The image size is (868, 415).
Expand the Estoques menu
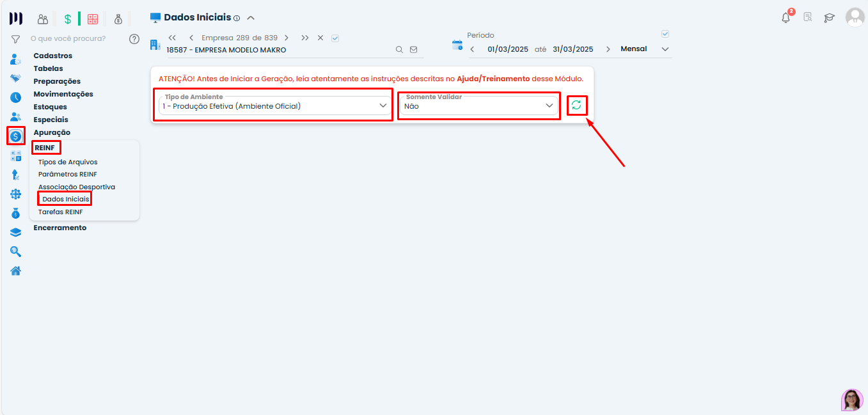tap(51, 107)
